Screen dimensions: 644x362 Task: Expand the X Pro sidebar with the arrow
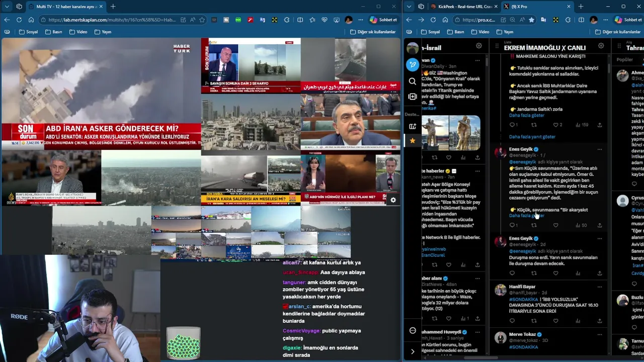[x=413, y=351]
